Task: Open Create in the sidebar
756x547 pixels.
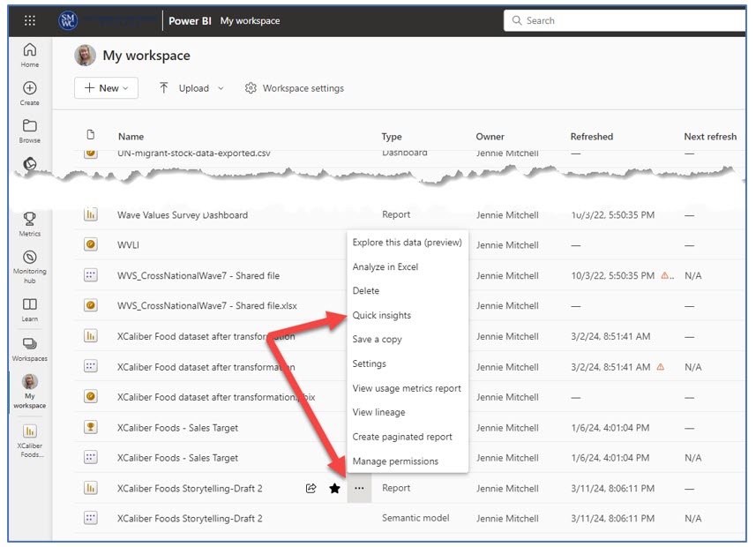Action: click(30, 94)
